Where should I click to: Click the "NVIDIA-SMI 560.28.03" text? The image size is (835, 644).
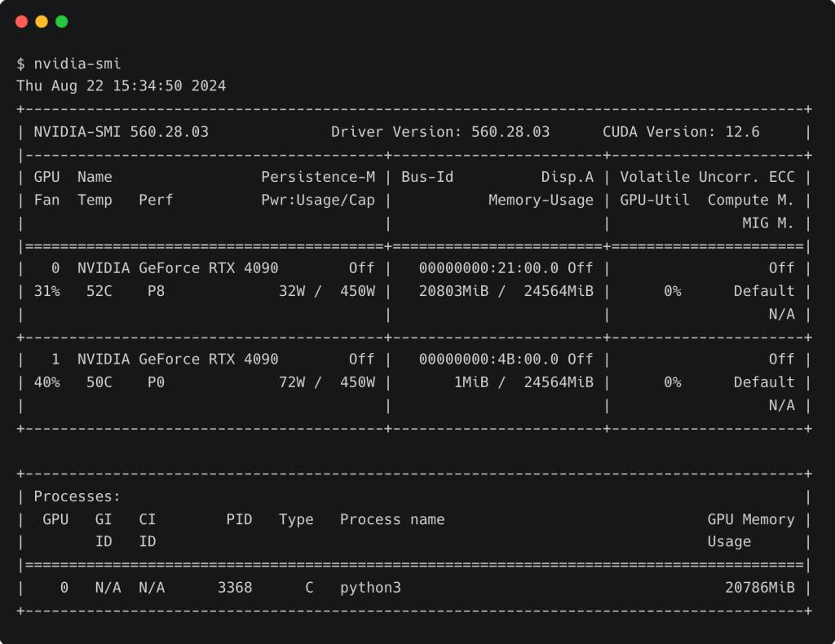pyautogui.click(x=121, y=132)
